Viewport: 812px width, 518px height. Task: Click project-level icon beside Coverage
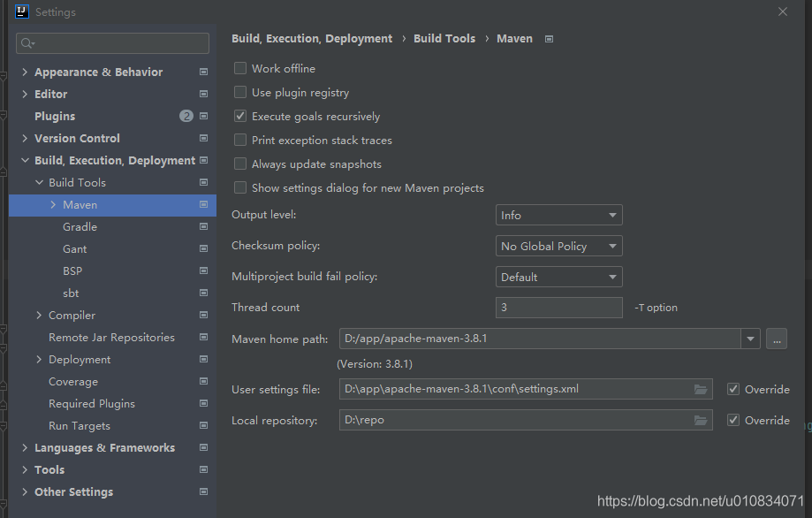pyautogui.click(x=203, y=381)
